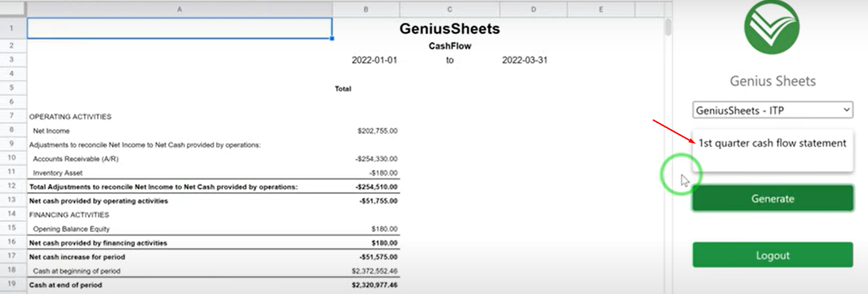868x294 pixels.
Task: Select row 19 header
Action: click(11, 284)
